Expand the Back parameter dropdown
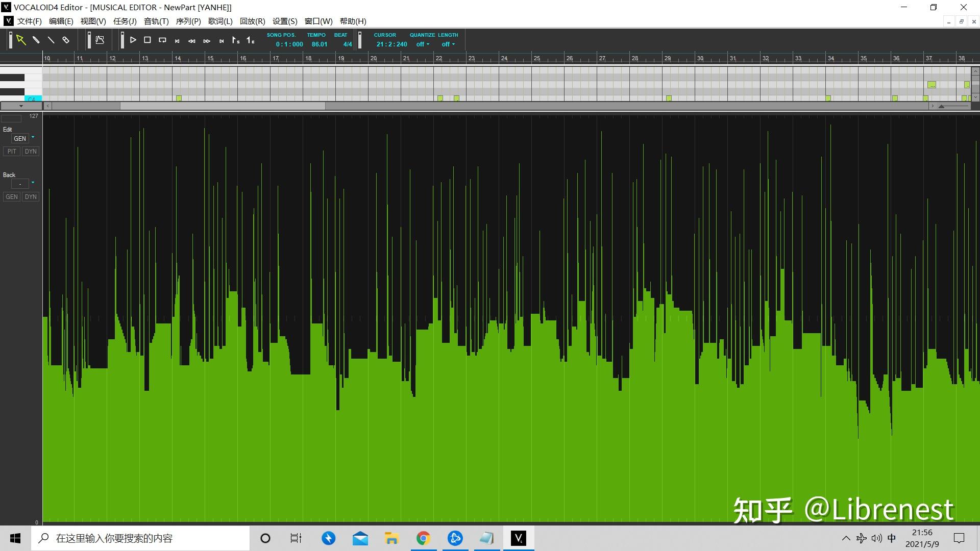 coord(33,183)
